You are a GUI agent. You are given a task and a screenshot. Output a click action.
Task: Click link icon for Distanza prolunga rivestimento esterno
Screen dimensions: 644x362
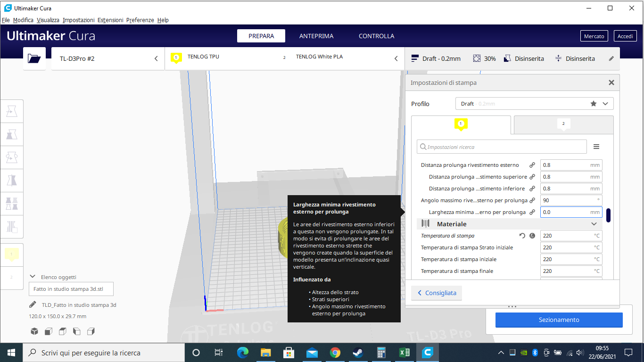pyautogui.click(x=532, y=165)
